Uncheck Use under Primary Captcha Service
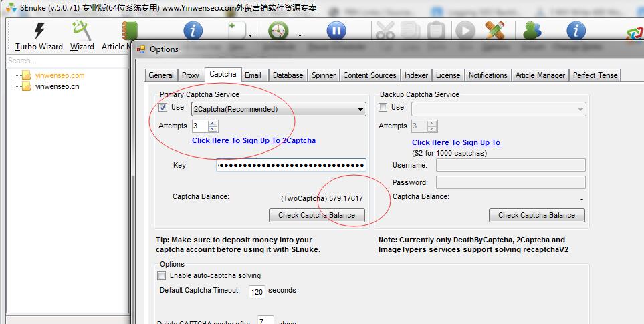Screen dimensions: 644x324 click(163, 108)
